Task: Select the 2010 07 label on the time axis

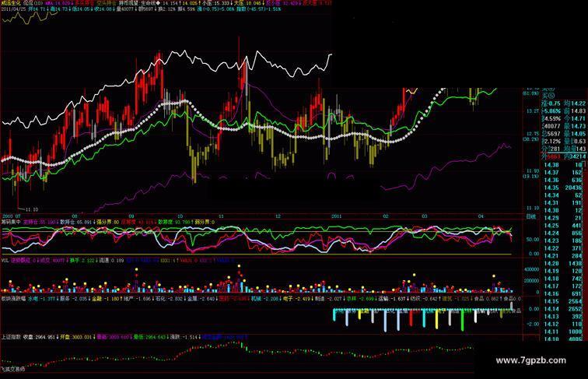Action: 10,216
